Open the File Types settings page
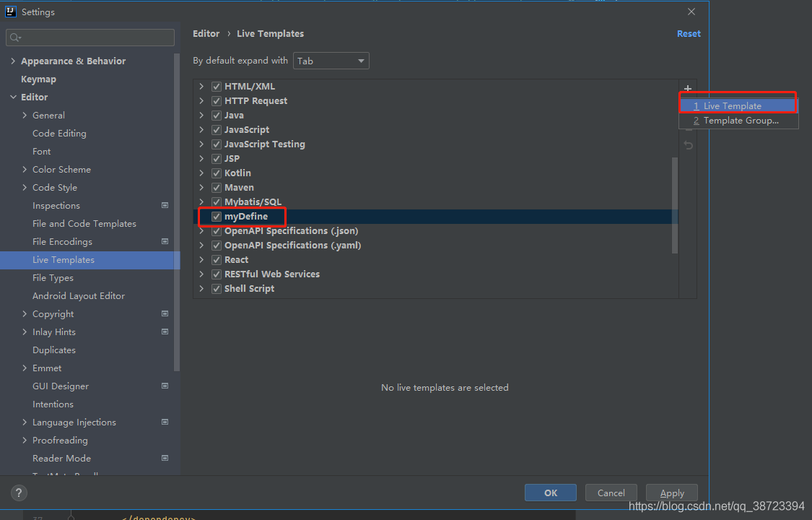The height and width of the screenshot is (520, 812). tap(53, 278)
